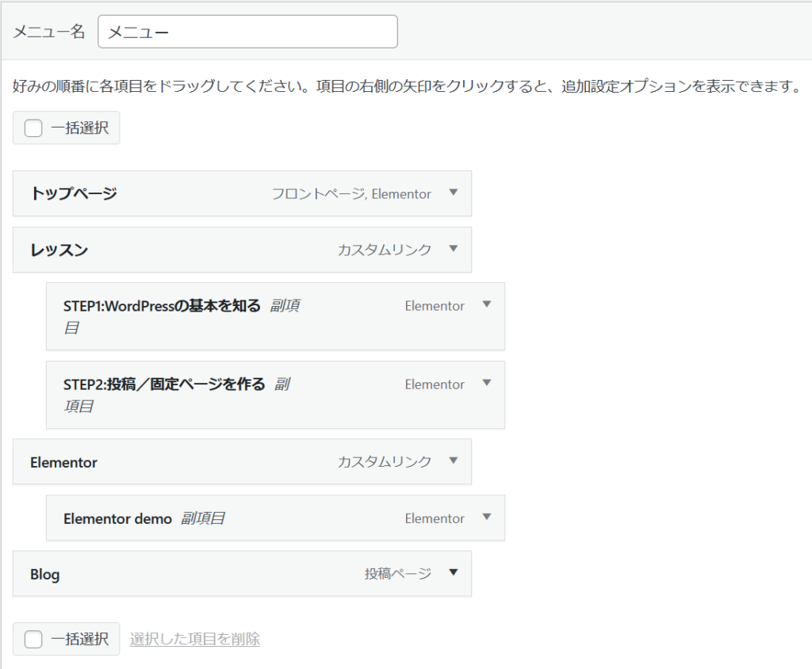Select the STEP2:投稿／固定ページを作る sub-item title
The width and height of the screenshot is (812, 669).
click(x=164, y=384)
